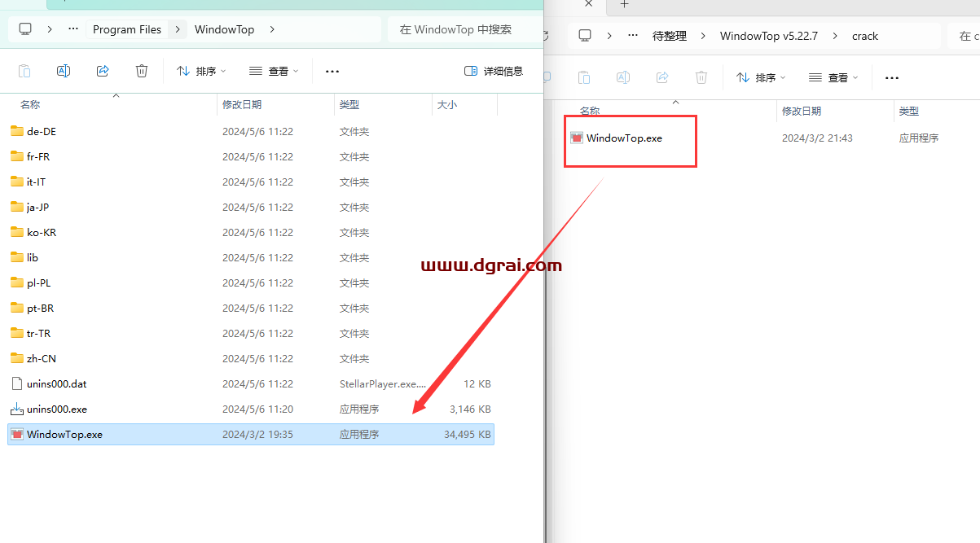Click the delete trash icon in left window
980x543 pixels.
[142, 71]
